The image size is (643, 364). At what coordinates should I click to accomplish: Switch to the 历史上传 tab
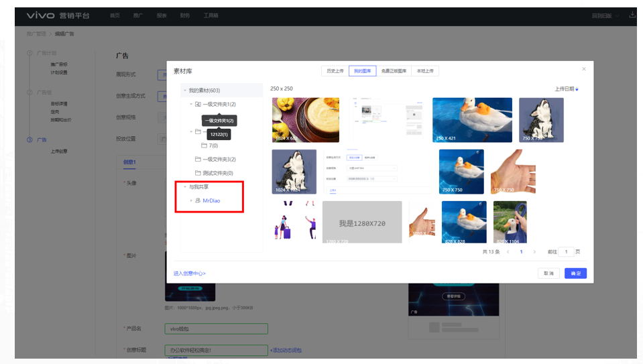pyautogui.click(x=335, y=70)
